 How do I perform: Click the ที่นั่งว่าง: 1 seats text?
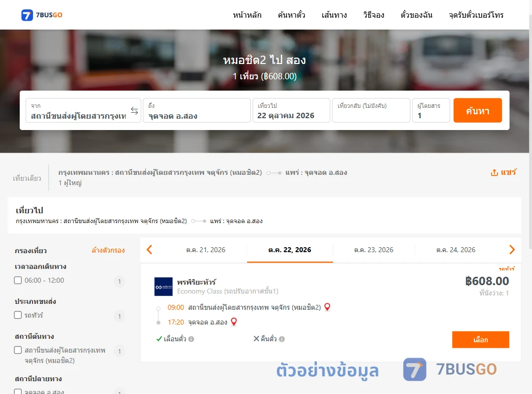click(x=494, y=293)
